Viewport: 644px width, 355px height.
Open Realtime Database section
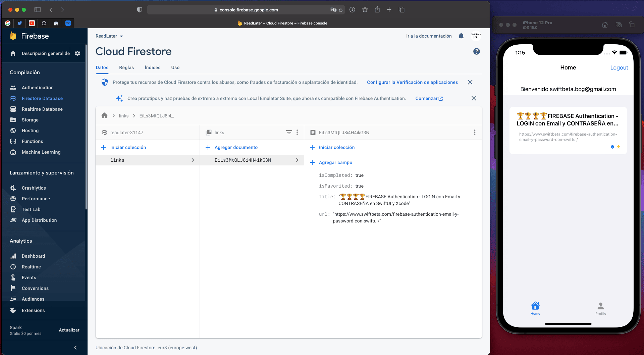point(42,109)
